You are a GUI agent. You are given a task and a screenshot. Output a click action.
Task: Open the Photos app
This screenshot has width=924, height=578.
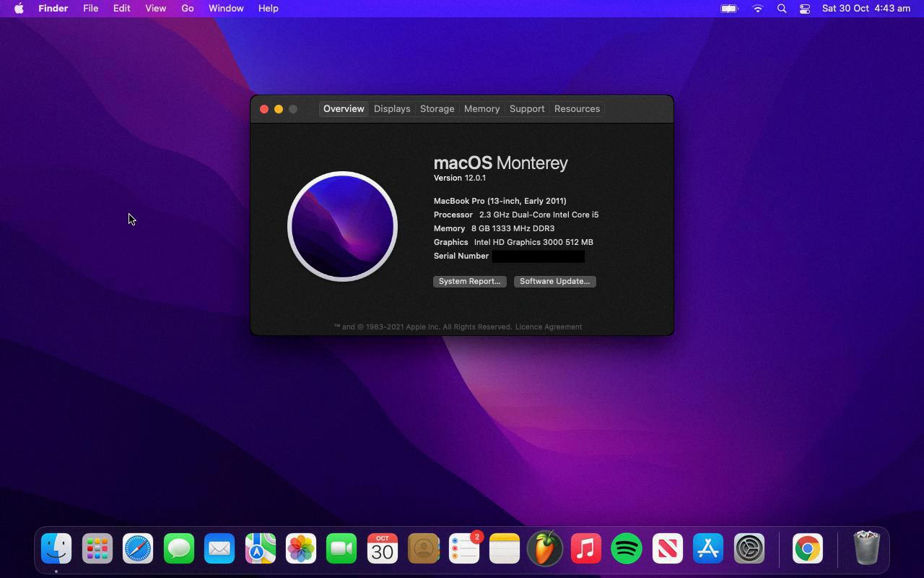(300, 549)
